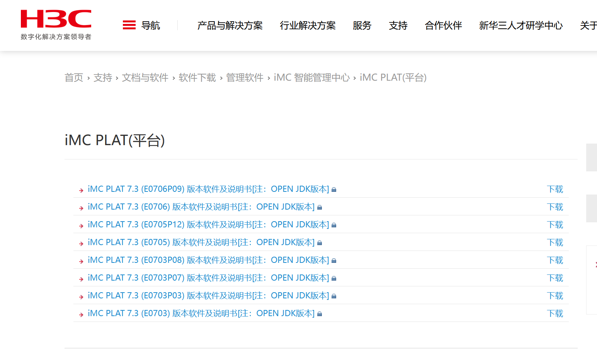Click the H3C logo
597x364 pixels.
coord(56,19)
